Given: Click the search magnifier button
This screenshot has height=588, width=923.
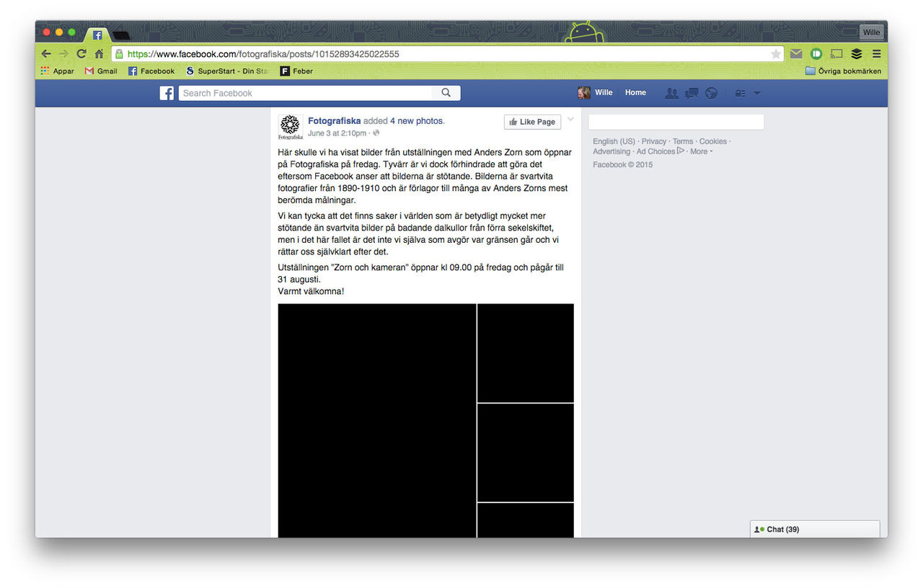Looking at the screenshot, I should 446,93.
